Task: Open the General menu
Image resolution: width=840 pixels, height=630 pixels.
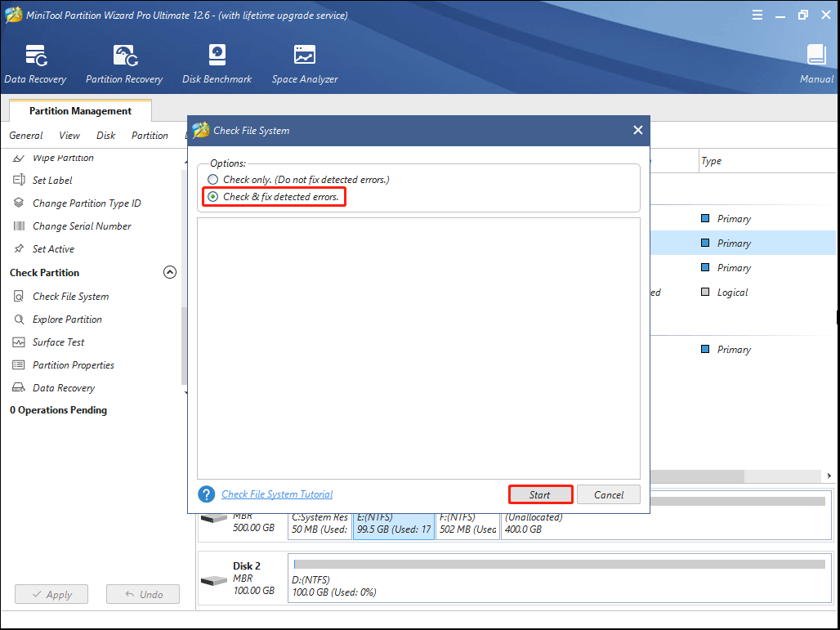Action: 25,136
